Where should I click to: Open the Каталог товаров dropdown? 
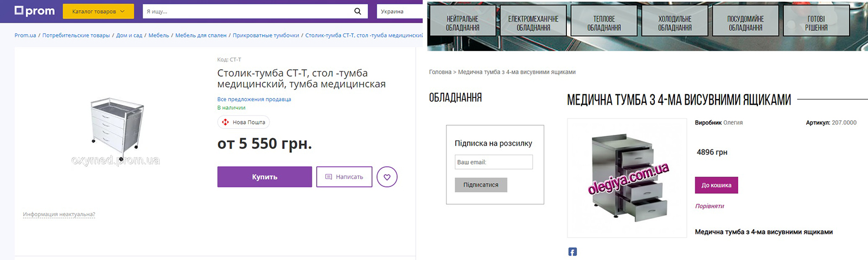click(x=98, y=11)
